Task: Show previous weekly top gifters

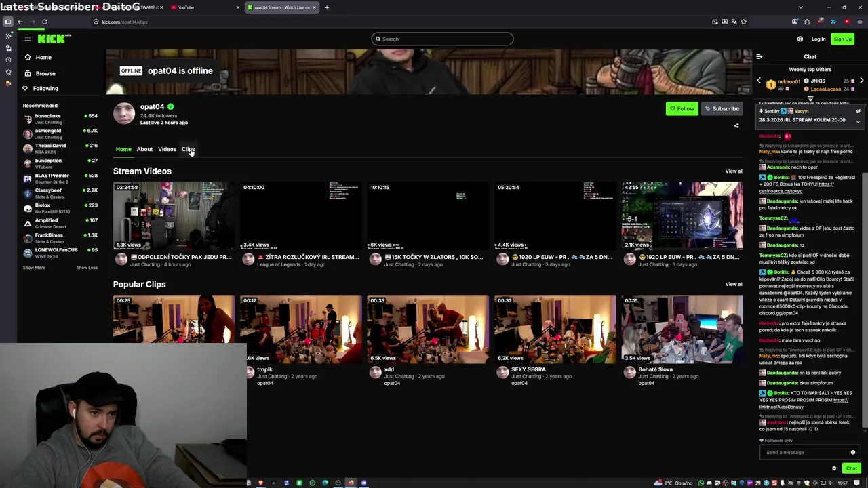Action: point(759,81)
